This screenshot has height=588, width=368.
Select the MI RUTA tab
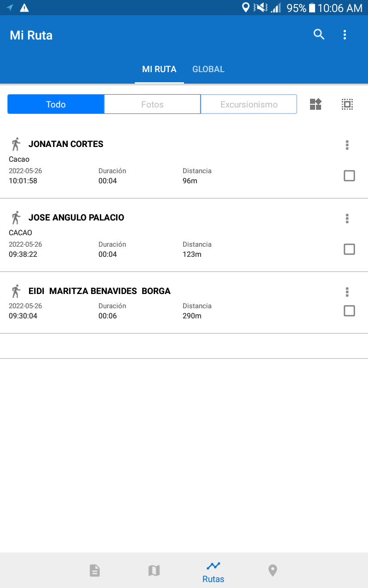[x=159, y=69]
